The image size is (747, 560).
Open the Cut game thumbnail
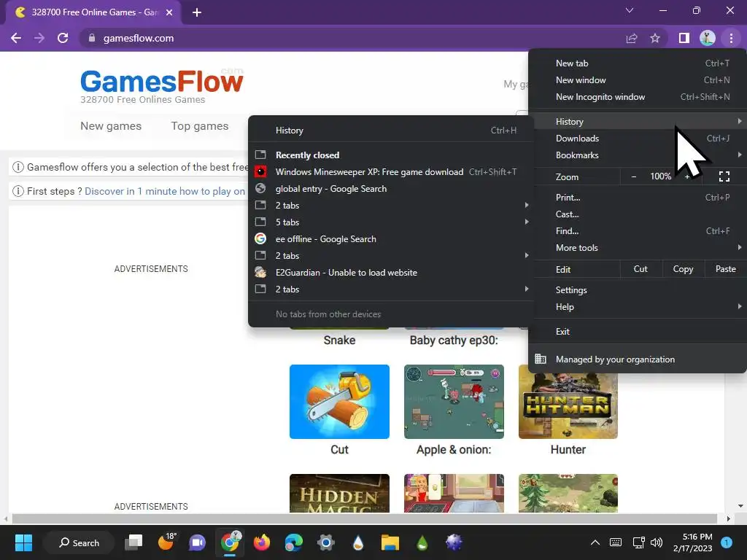(x=339, y=402)
